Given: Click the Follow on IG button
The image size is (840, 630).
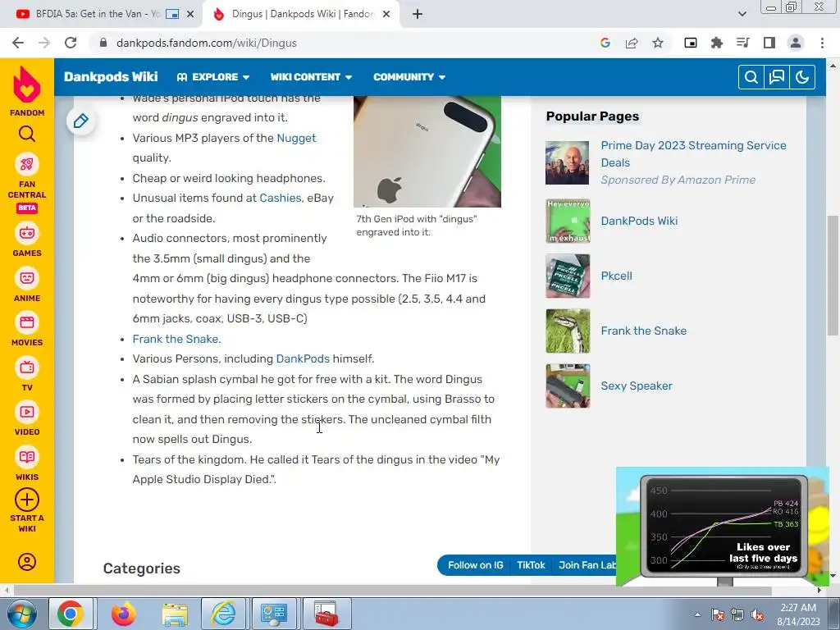Looking at the screenshot, I should coord(475,565).
